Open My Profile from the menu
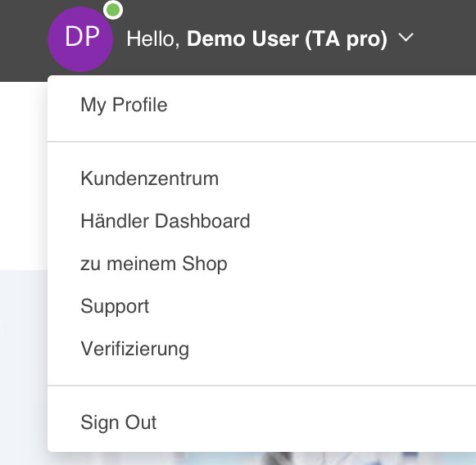The width and height of the screenshot is (476, 465). [x=124, y=105]
